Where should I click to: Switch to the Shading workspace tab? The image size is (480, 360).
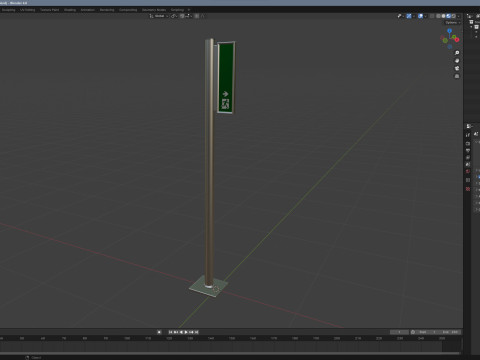click(x=70, y=10)
